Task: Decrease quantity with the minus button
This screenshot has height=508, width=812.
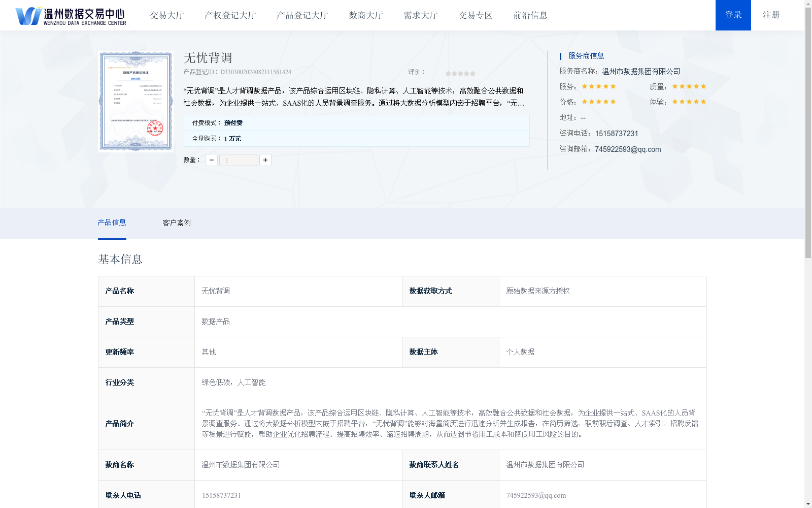Action: [x=212, y=160]
